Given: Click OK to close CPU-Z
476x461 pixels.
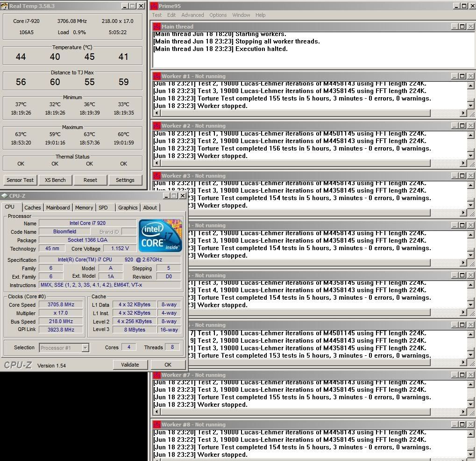Looking at the screenshot, I should point(168,365).
